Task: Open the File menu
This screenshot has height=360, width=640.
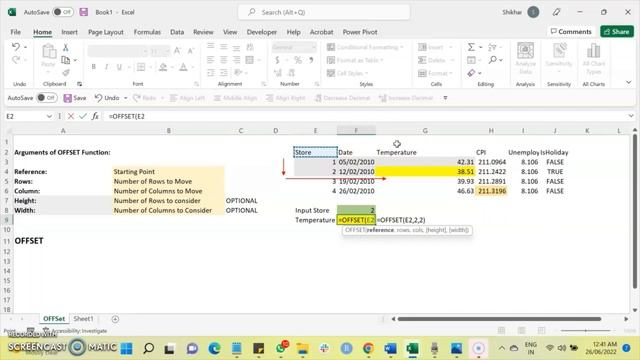Action: [x=16, y=32]
